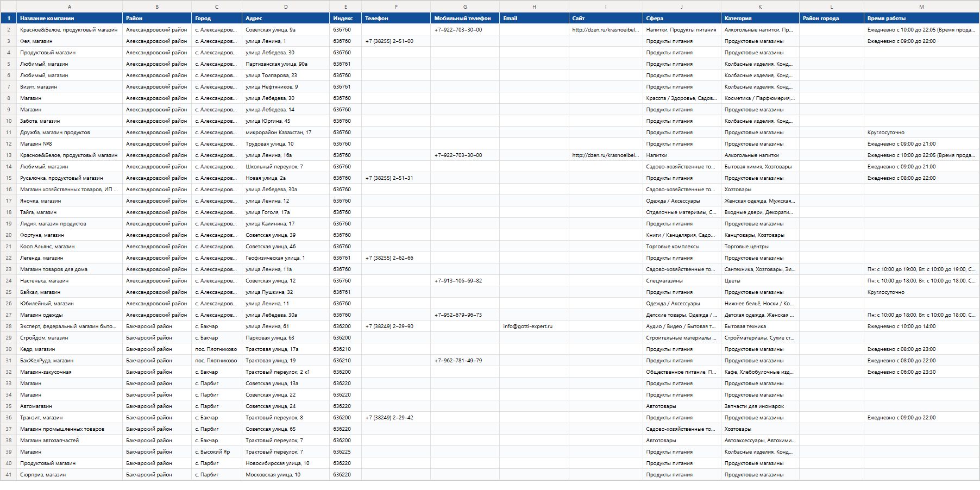Click the "Email" header cell
The image size is (980, 490).
(x=534, y=18)
